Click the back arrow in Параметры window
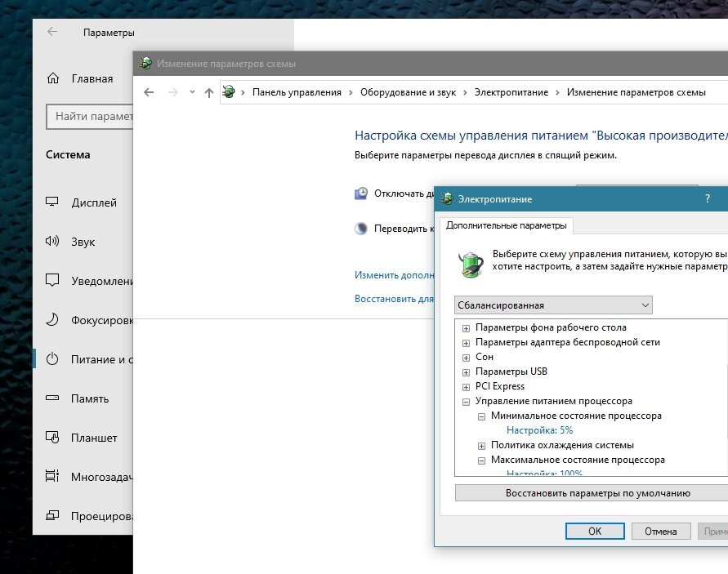728x574 pixels. (53, 32)
